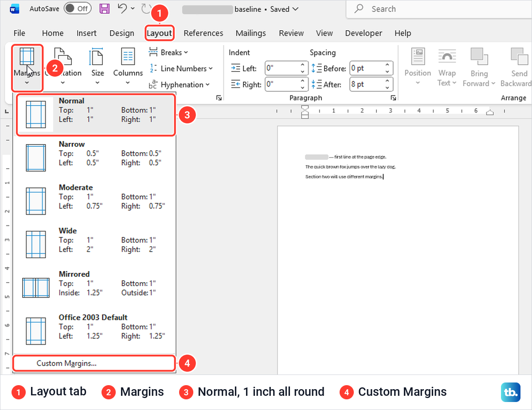Click the text 'The quick brown fox jumps over the lazy dog.'
The image size is (532, 410).
[350, 167]
